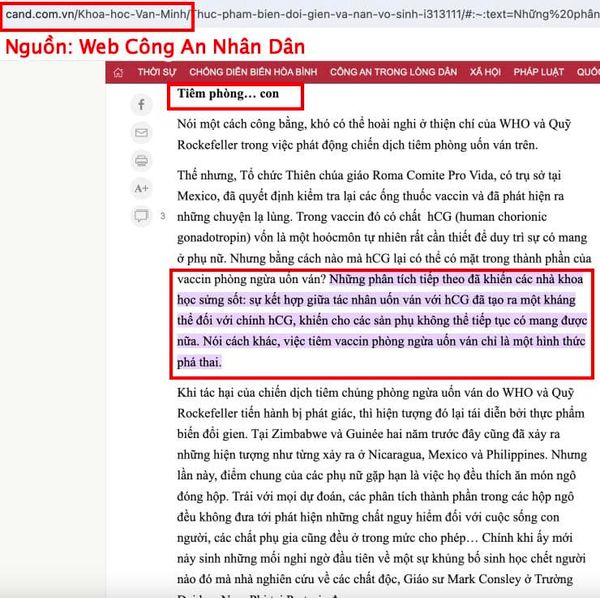The image size is (600, 598).
Task: Open comments via speech bubble icon
Action: 141,216
